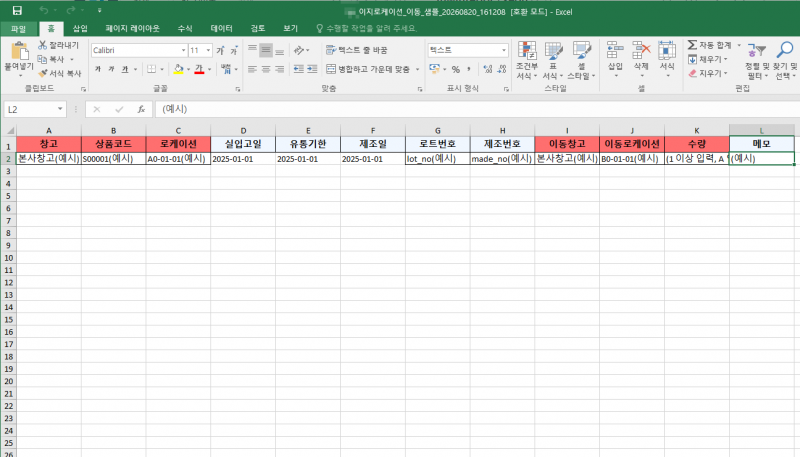Viewport: 800px width, 457px height.
Task: Toggle bold formatting (first 가)
Action: coord(98,69)
